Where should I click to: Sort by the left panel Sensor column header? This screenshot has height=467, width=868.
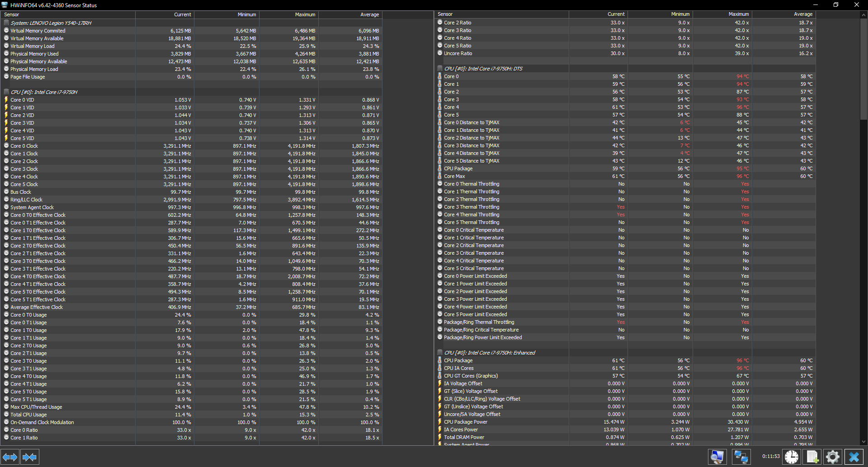pyautogui.click(x=68, y=14)
